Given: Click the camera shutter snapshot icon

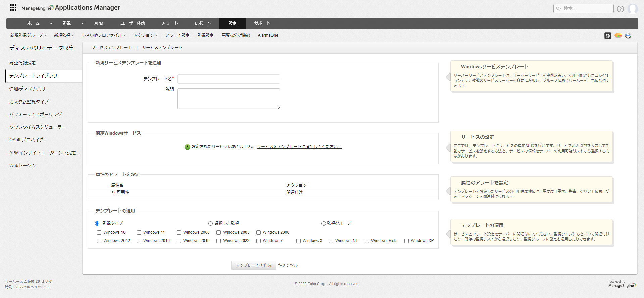Looking at the screenshot, I should pos(608,36).
